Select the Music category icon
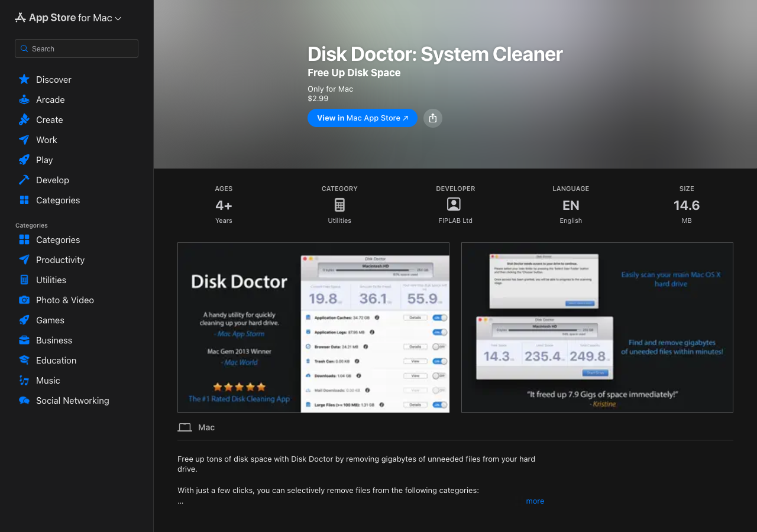 (x=24, y=380)
